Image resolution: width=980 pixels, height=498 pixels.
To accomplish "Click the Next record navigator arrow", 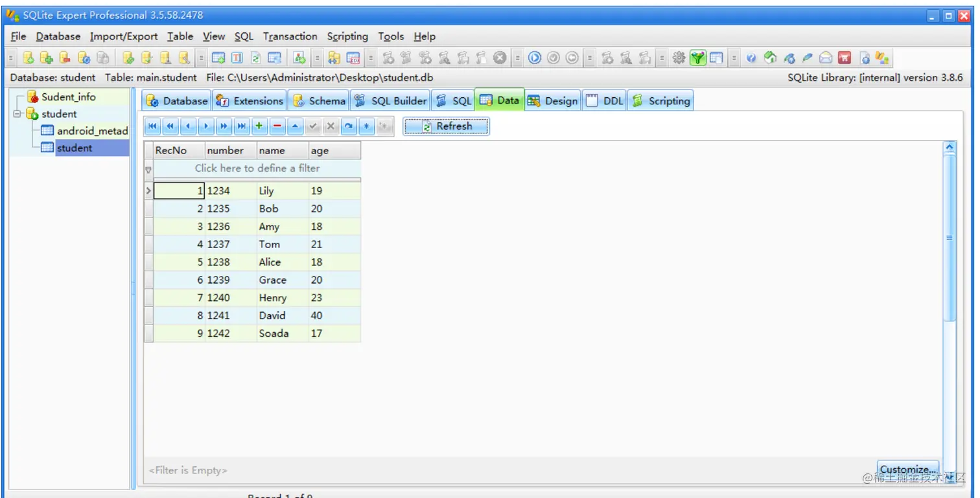I will tap(206, 126).
